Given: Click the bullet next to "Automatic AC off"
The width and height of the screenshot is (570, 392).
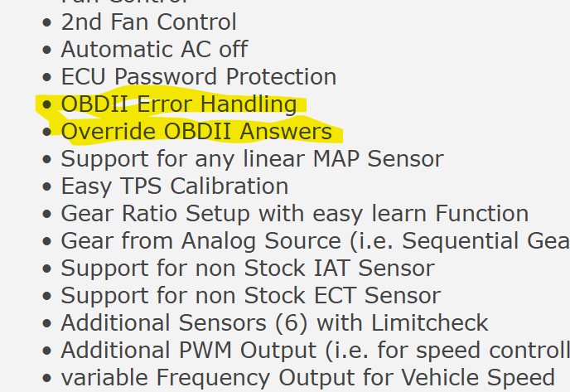Looking at the screenshot, I should [46, 51].
